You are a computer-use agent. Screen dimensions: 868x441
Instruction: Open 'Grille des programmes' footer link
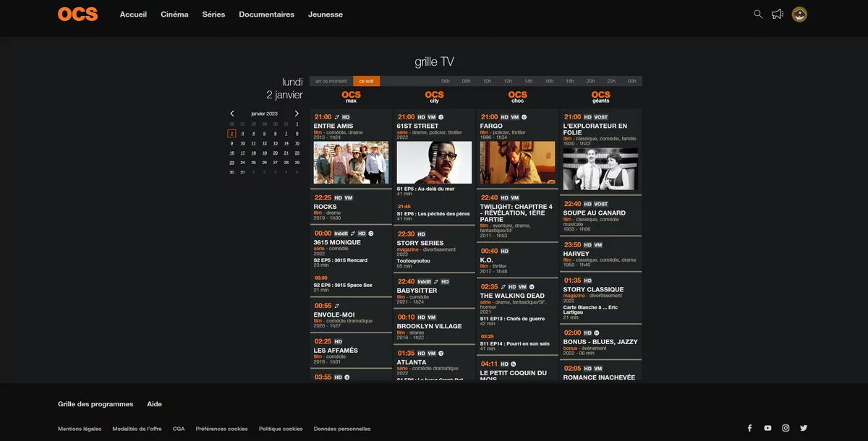[x=95, y=404]
